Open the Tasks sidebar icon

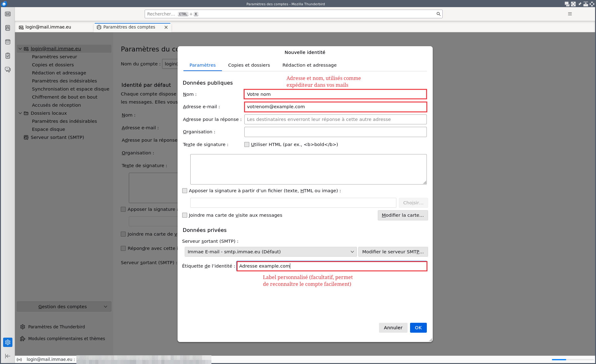click(8, 56)
